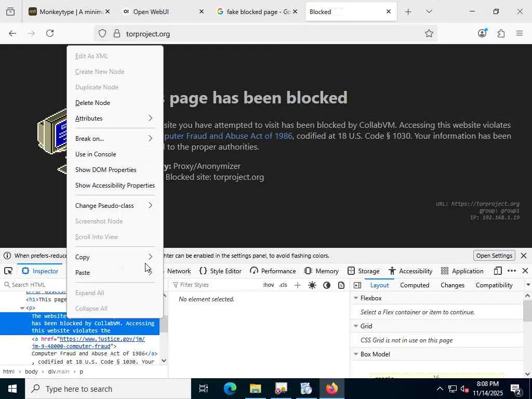This screenshot has height=399, width=532.
Task: Click the muted volume tray icon
Action: pos(464,389)
